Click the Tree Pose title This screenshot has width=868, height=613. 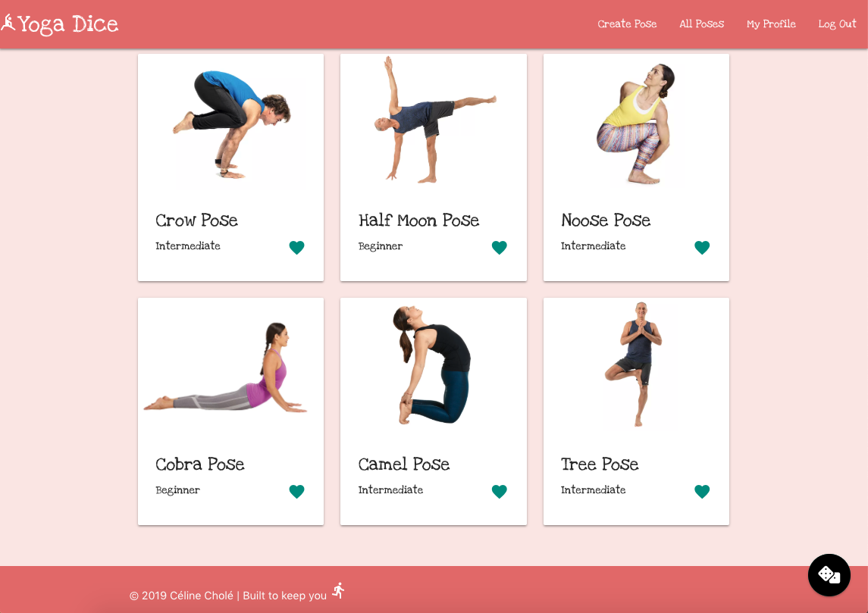600,464
